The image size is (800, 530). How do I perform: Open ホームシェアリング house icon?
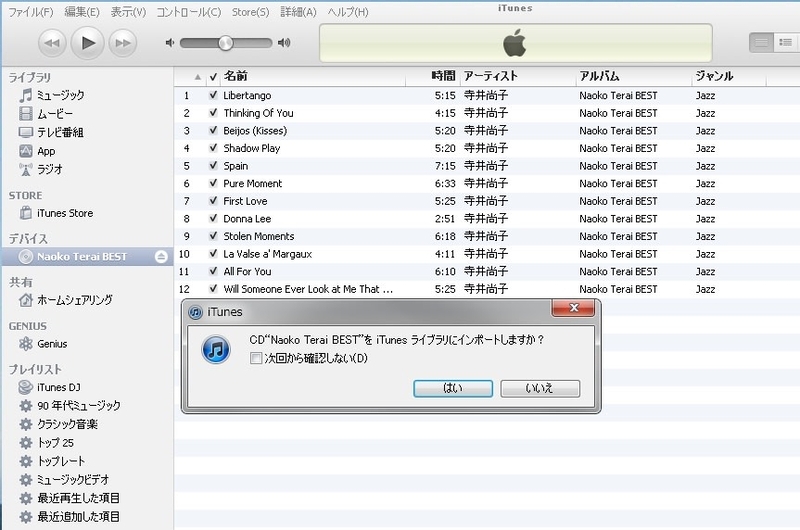pyautogui.click(x=26, y=300)
